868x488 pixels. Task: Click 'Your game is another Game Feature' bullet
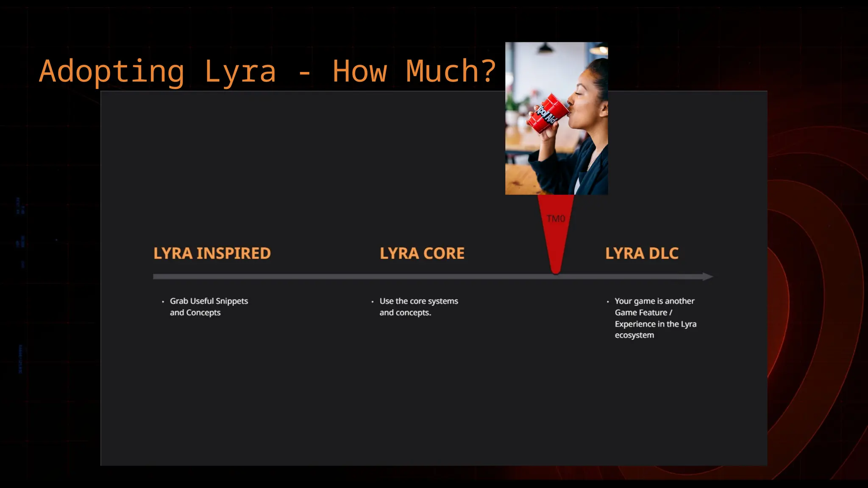652,318
